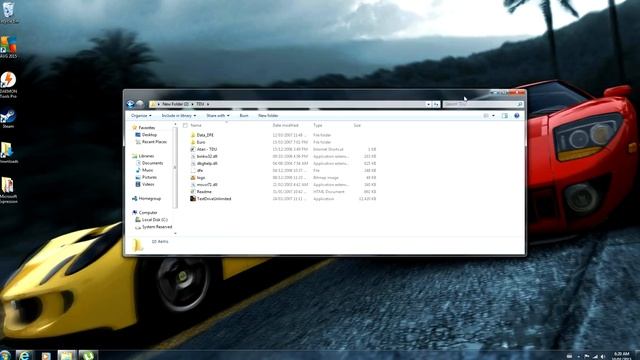Click the Explorer Back navigation arrow
The height and width of the screenshot is (360, 640).
(x=131, y=104)
